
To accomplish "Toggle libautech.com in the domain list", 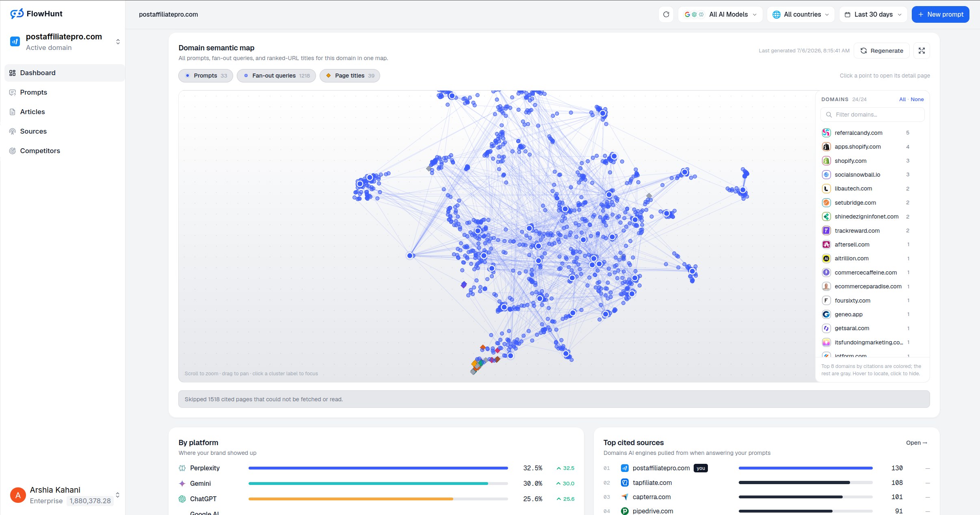I will tap(865, 188).
